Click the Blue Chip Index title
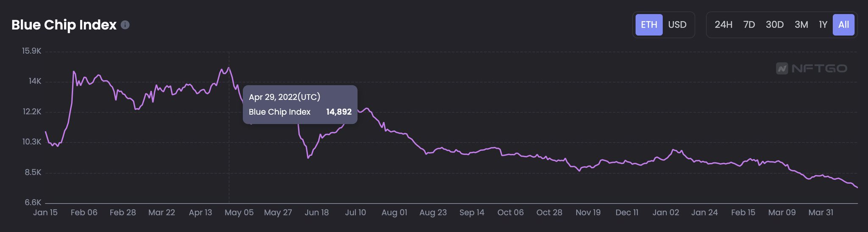The image size is (868, 232). pos(64,25)
